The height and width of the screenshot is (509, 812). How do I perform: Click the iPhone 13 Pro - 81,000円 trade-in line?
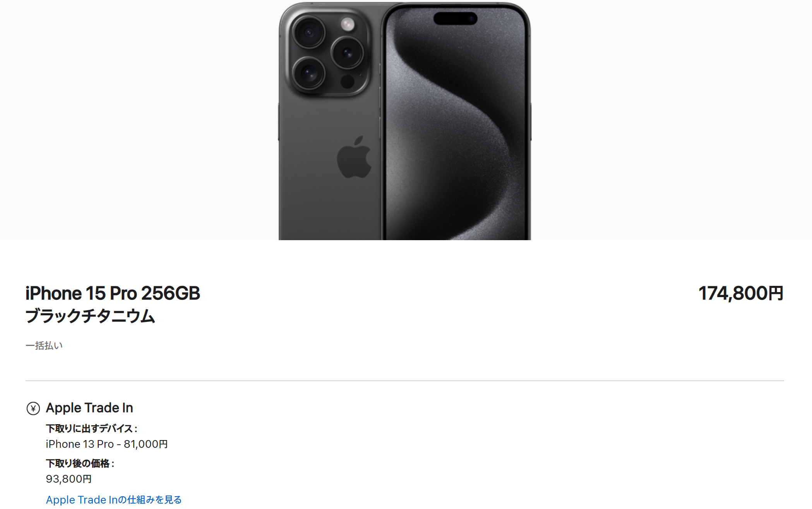(107, 444)
